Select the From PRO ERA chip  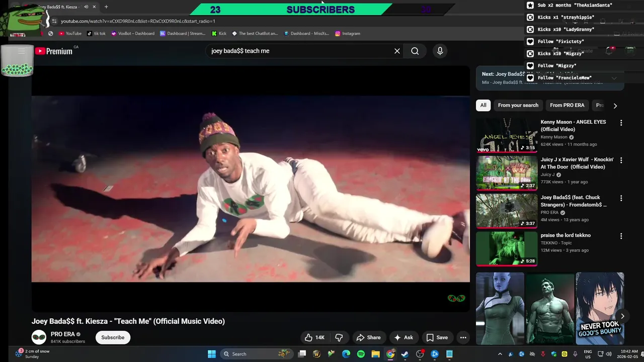point(567,105)
